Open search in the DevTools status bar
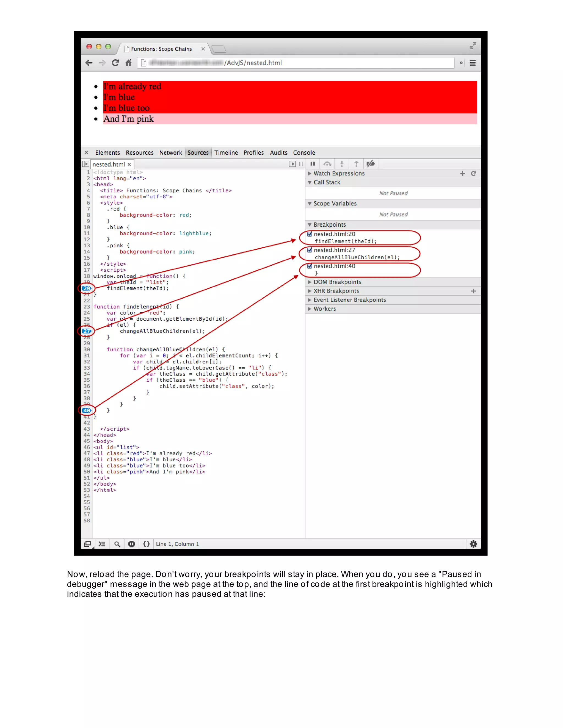Viewport: 563px width, 728px height. pos(117,544)
